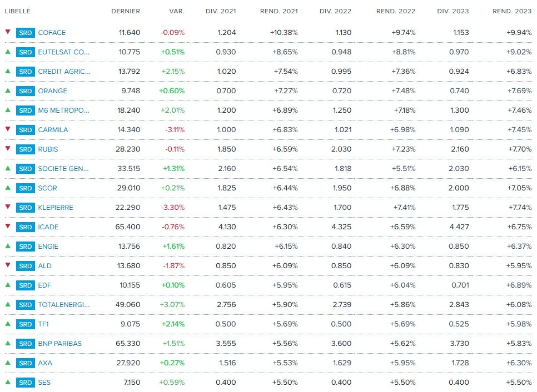Click the SRD badge for BNP PARIBAS
Screen dimensions: 537x392
(25, 344)
